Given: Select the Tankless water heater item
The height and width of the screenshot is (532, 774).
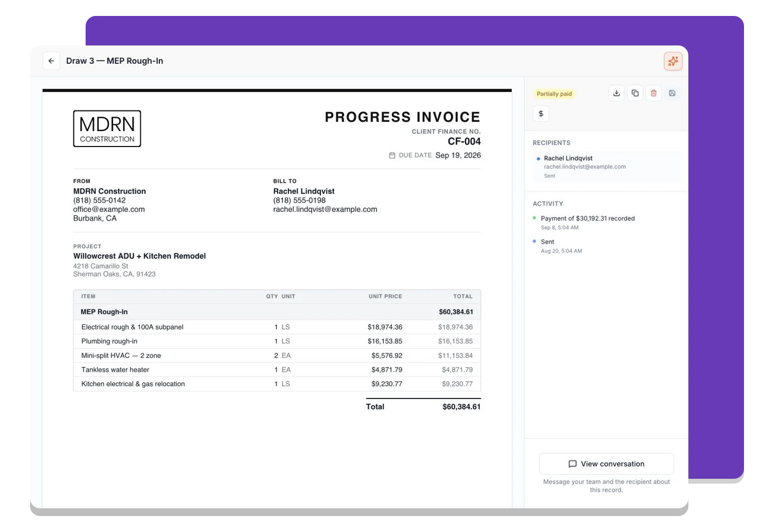Looking at the screenshot, I should (x=277, y=369).
